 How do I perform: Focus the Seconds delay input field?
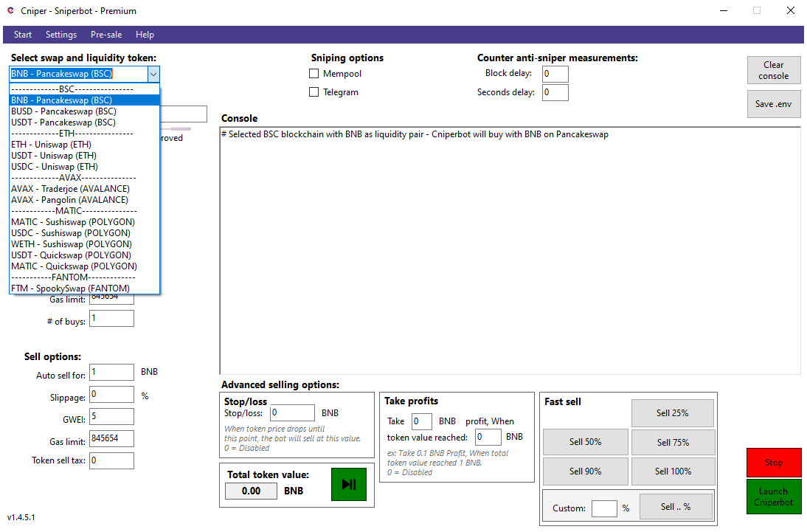(x=555, y=92)
